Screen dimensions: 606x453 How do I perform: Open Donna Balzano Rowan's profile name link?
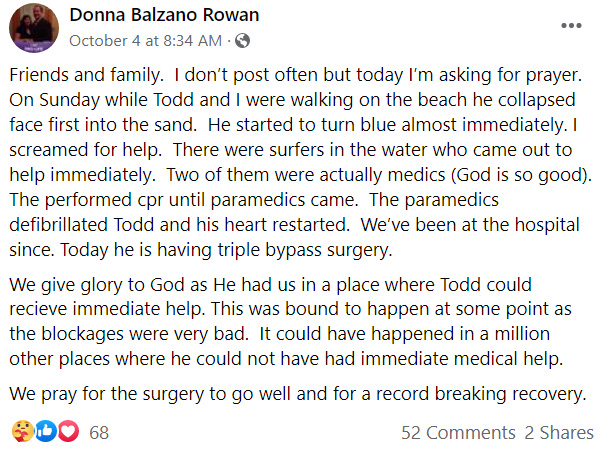pyautogui.click(x=164, y=15)
